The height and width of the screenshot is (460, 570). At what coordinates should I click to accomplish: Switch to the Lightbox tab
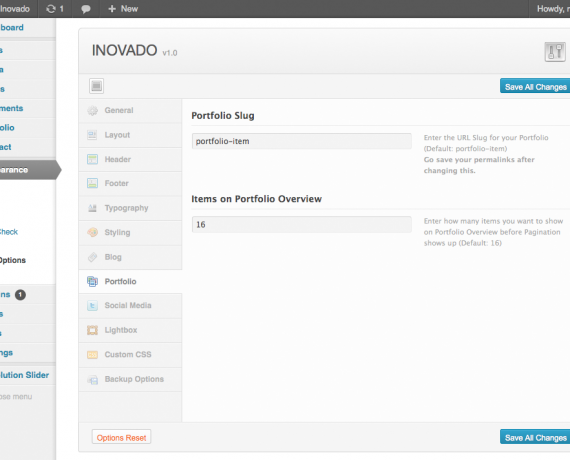click(130, 330)
